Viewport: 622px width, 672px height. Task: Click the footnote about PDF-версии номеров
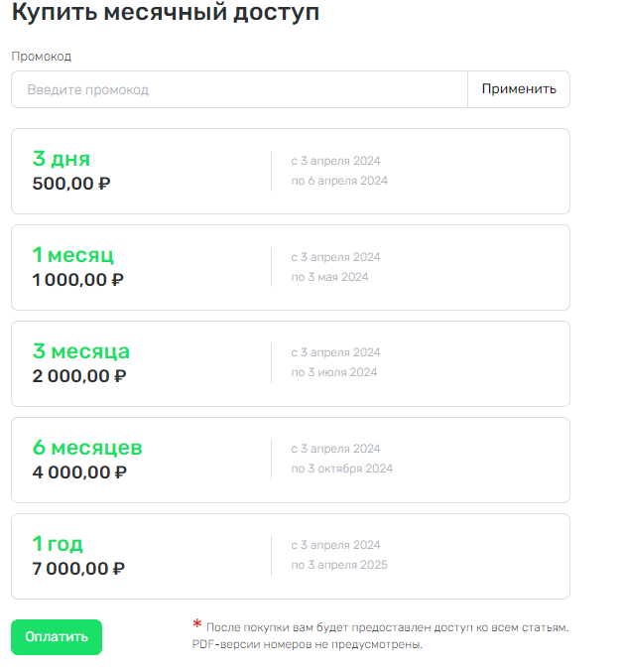point(308,645)
